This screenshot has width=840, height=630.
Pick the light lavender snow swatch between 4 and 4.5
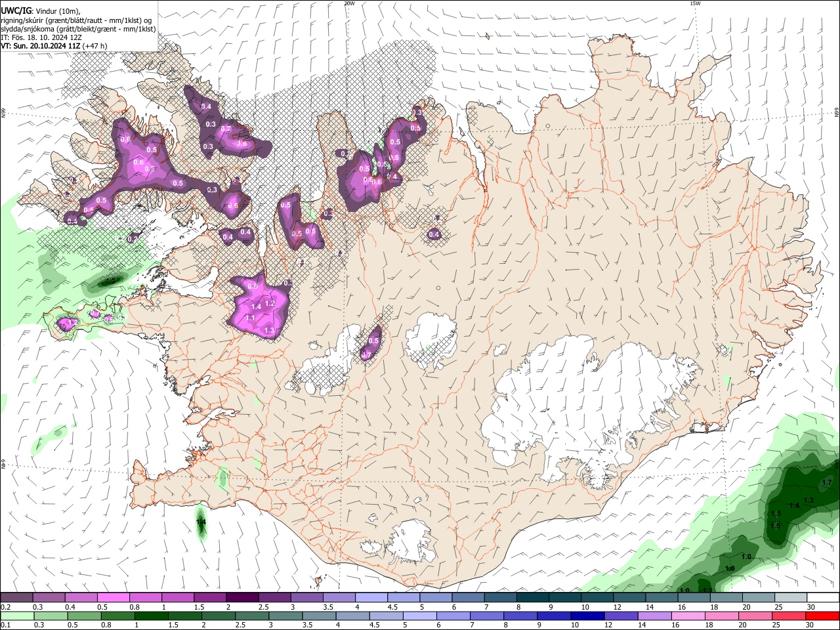tap(371, 597)
